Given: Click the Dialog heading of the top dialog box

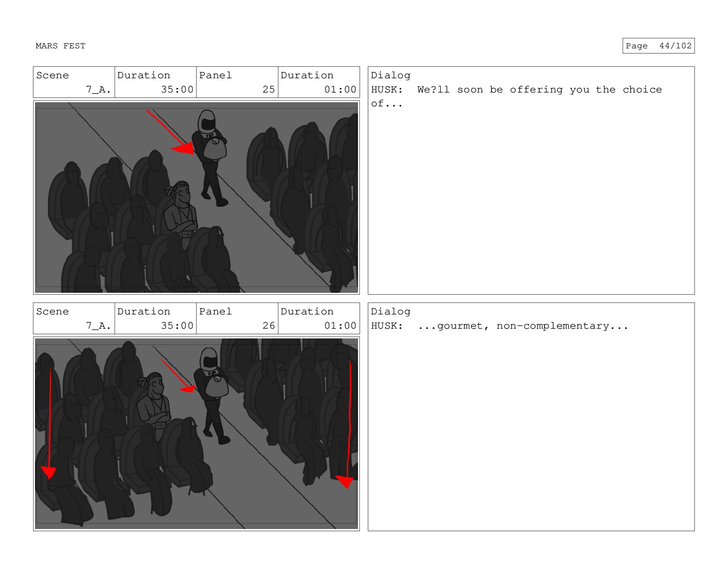Looking at the screenshot, I should (x=391, y=76).
